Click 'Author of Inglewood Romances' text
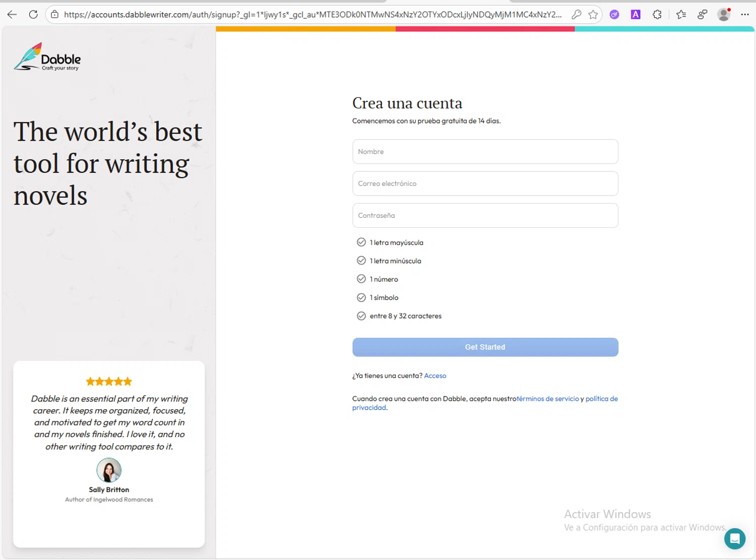Image resolution: width=756 pixels, height=560 pixels. 109,500
